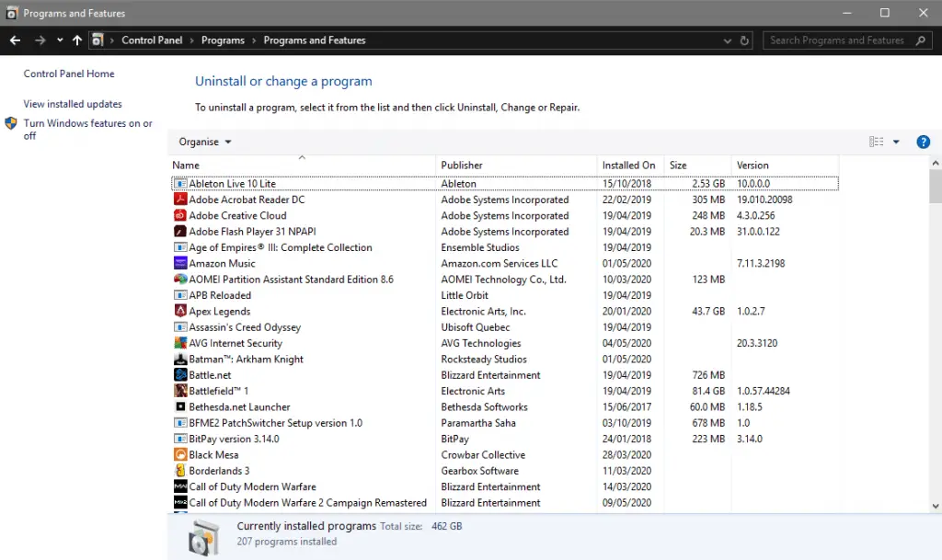942x560 pixels.
Task: Click the scroll up arrow of list
Action: click(935, 163)
